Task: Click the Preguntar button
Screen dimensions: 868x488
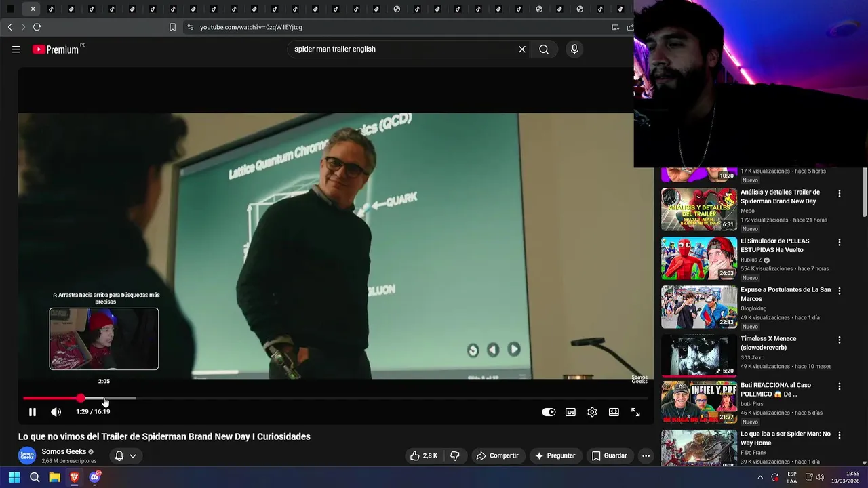Action: point(555,455)
